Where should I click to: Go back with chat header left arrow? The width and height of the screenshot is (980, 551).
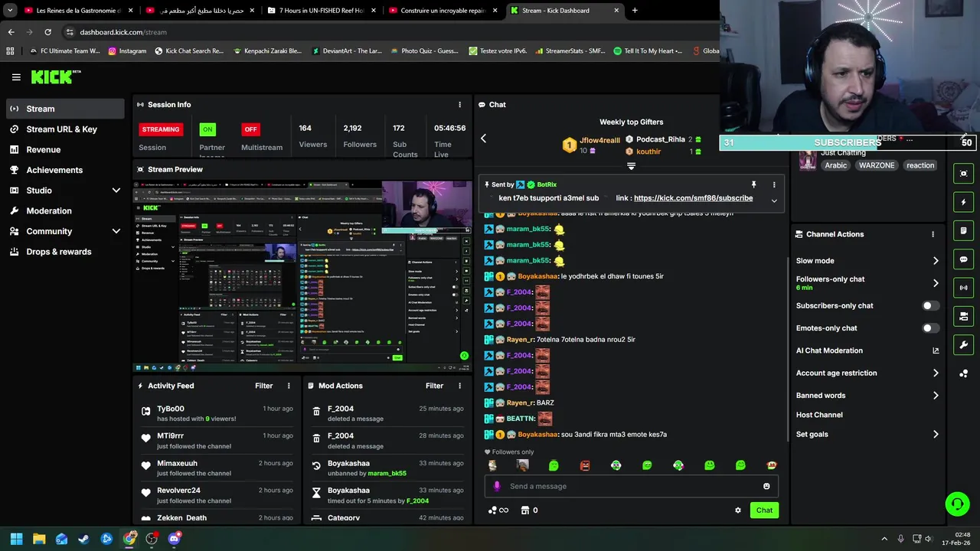(483, 139)
